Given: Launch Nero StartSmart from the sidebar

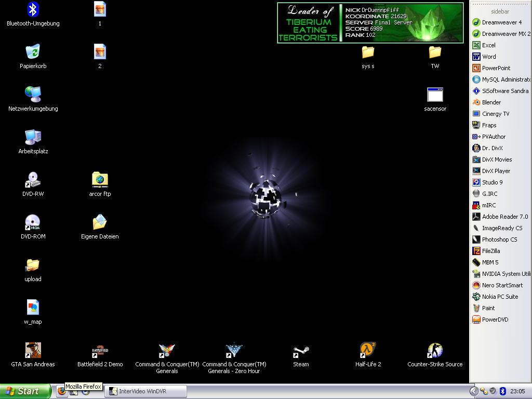Looking at the screenshot, I should pos(498,285).
